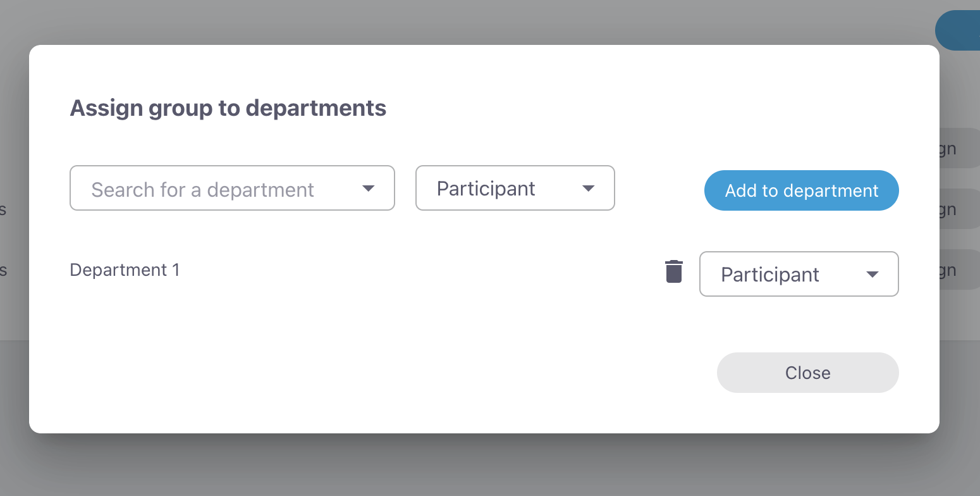This screenshot has width=980, height=496.
Task: Open Department 1's Participant role dropdown
Action: coord(799,275)
